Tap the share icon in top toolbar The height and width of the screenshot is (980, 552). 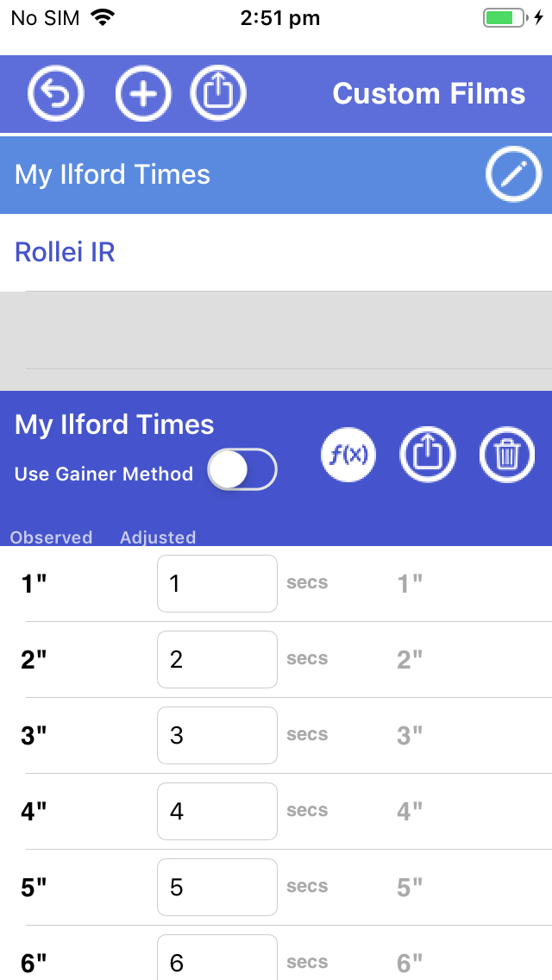click(218, 93)
